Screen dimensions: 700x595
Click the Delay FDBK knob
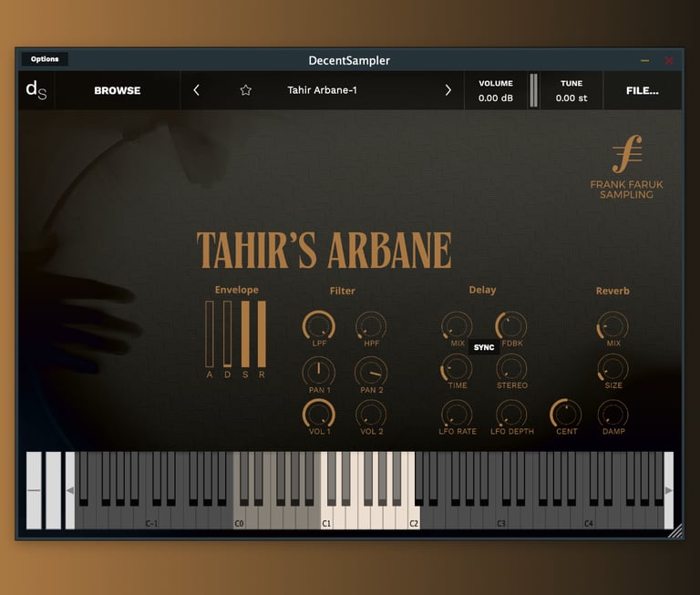(511, 326)
